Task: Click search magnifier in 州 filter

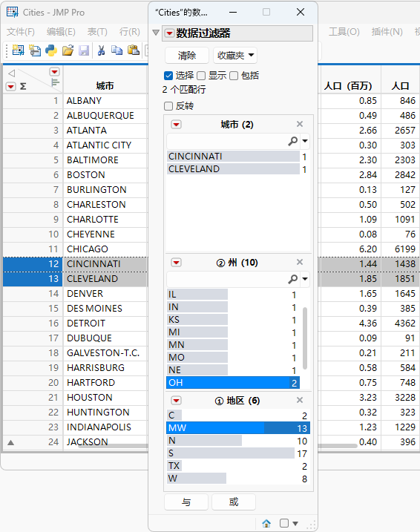Action: 293,279
